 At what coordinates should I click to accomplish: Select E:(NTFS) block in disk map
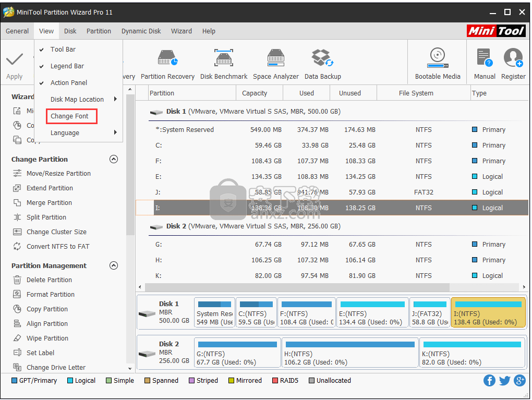[x=372, y=313]
